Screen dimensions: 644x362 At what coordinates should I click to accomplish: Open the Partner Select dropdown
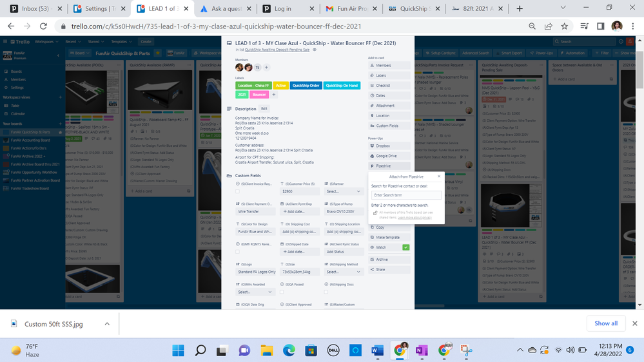tap(344, 191)
